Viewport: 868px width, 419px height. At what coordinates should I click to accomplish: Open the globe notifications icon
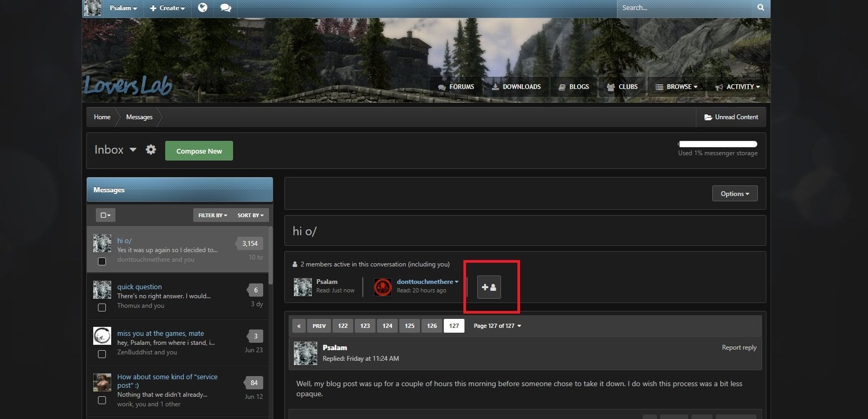click(x=202, y=7)
